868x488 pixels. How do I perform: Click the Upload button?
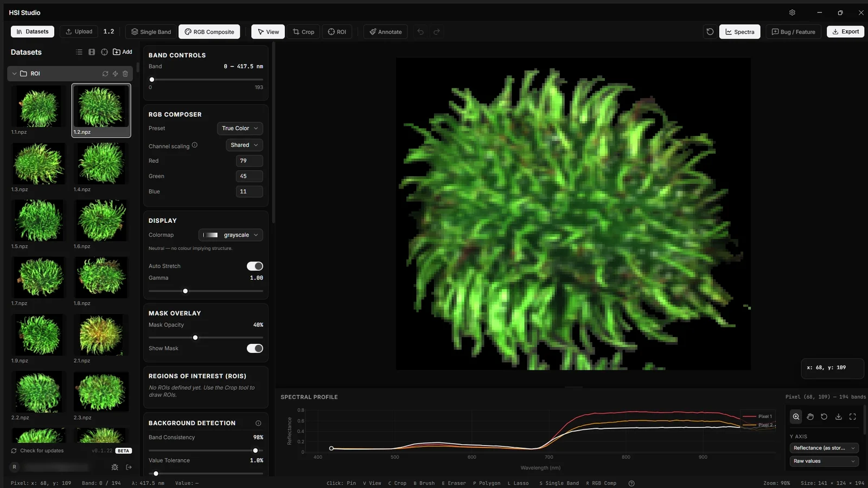[79, 32]
